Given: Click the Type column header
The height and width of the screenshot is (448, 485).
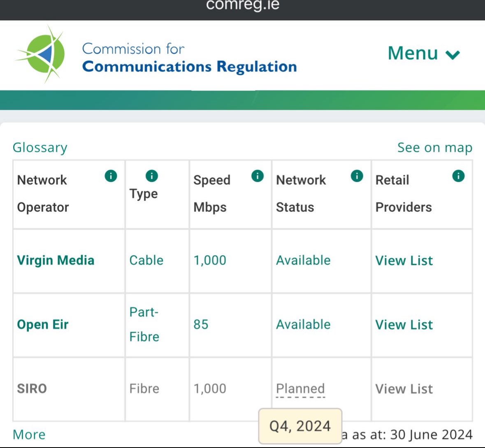Looking at the screenshot, I should point(157,194).
